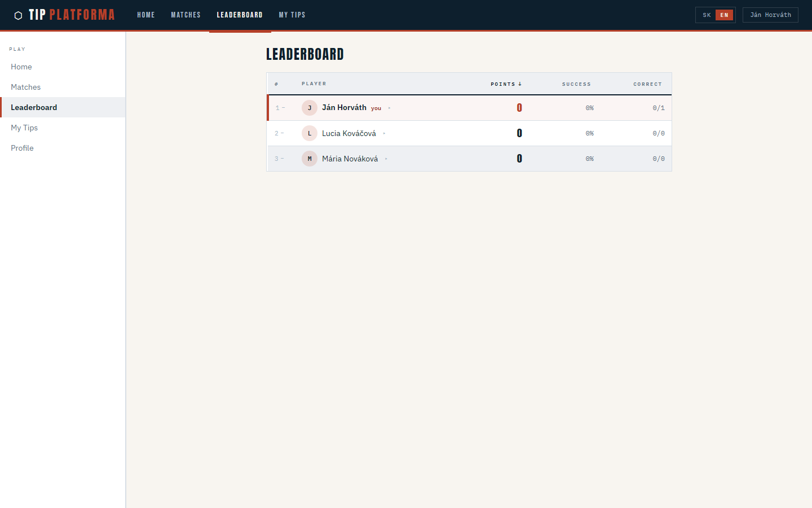Select the EN language option
812x508 pixels.
click(x=724, y=15)
